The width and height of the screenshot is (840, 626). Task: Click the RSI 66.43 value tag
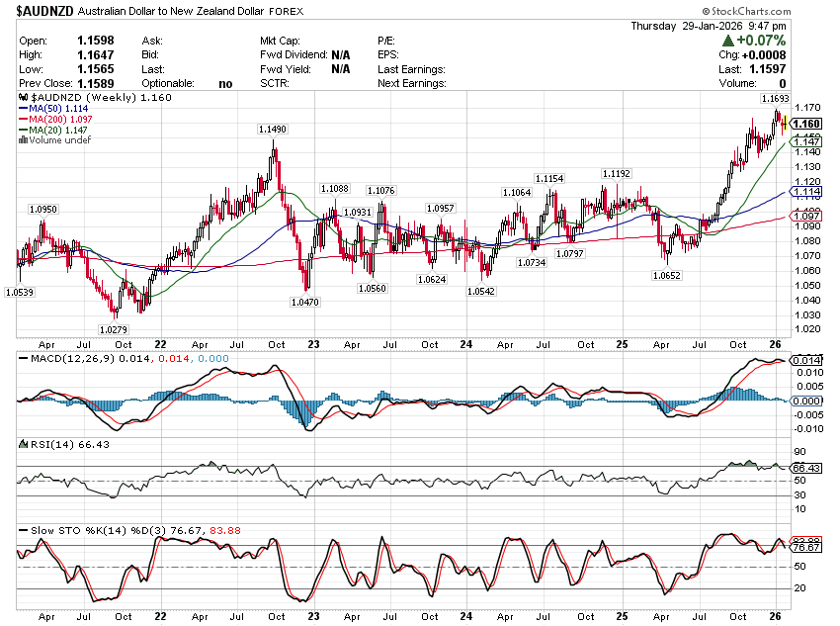point(806,467)
